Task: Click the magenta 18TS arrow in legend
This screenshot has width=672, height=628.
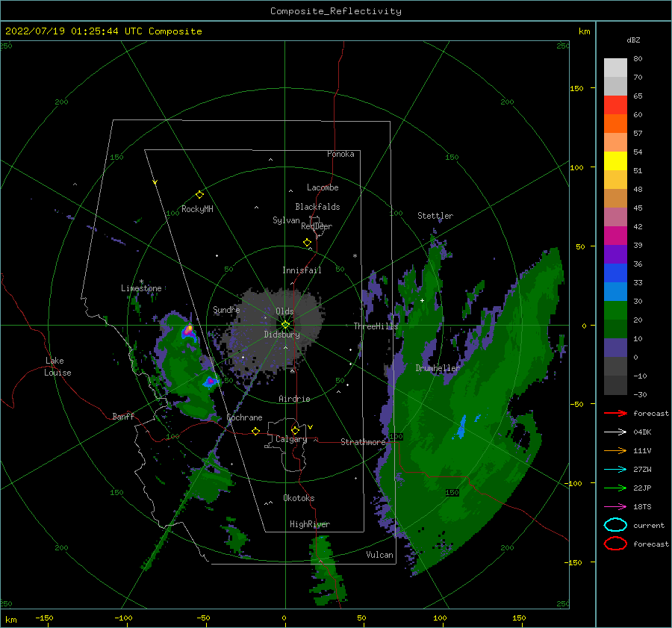Action: 615,507
